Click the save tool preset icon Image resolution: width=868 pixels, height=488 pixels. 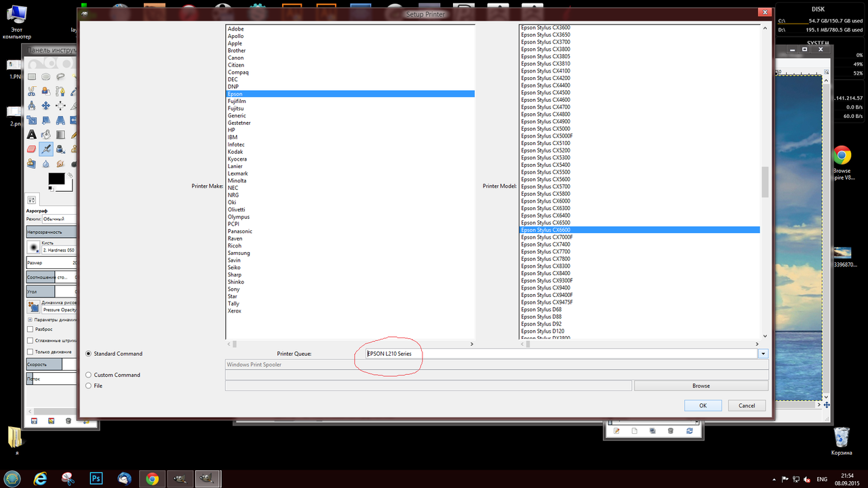pyautogui.click(x=33, y=421)
